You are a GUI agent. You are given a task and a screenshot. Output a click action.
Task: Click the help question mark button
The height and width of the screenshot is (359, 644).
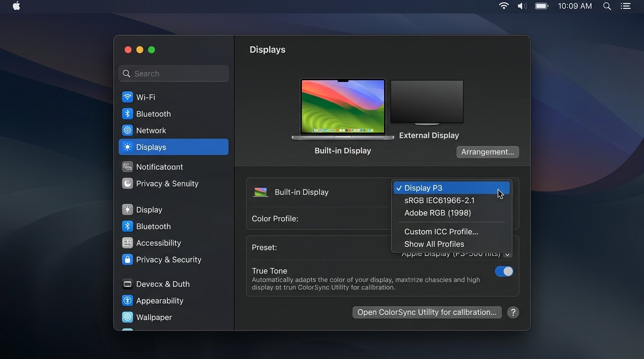(513, 313)
